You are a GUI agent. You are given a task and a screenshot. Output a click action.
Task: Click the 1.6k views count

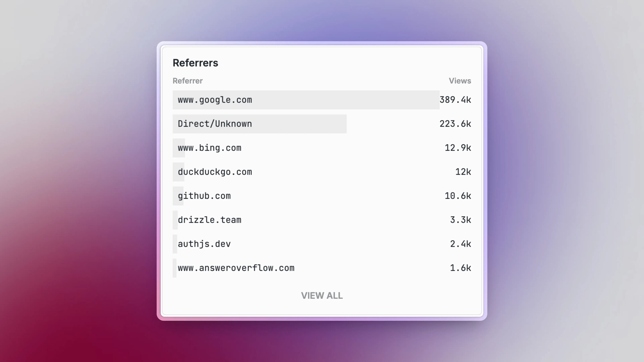tap(461, 268)
